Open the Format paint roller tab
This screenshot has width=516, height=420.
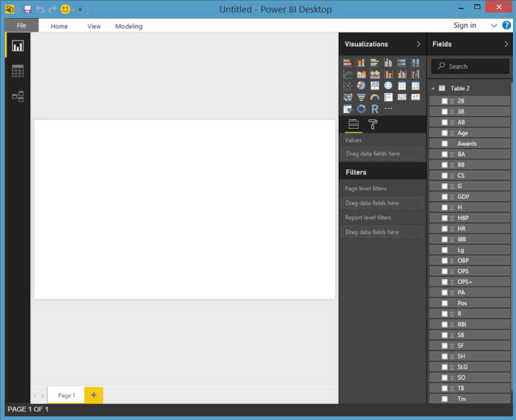pyautogui.click(x=373, y=124)
